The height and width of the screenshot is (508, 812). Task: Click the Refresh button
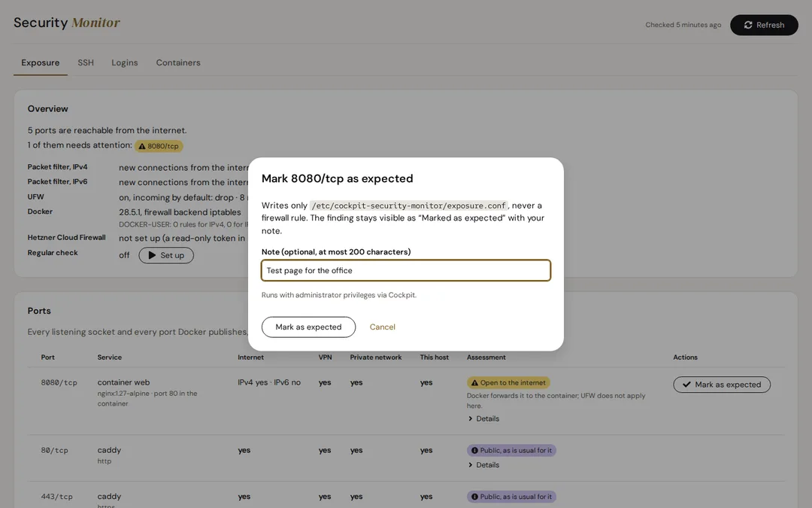point(764,25)
